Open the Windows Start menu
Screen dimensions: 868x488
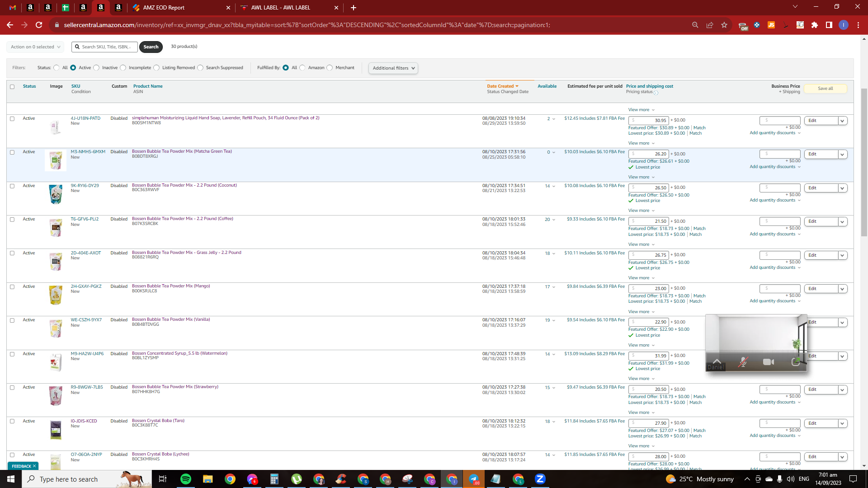pyautogui.click(x=11, y=479)
